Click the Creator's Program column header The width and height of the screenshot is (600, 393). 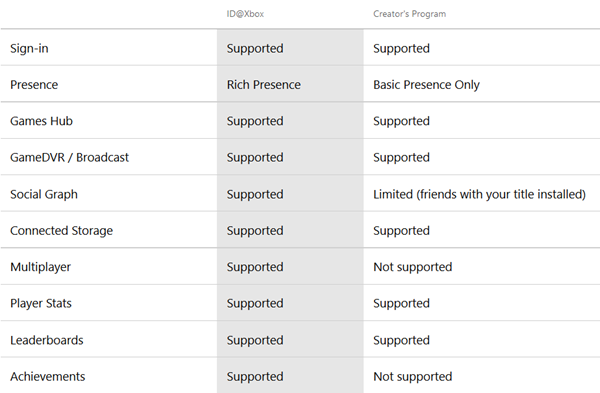coord(409,14)
